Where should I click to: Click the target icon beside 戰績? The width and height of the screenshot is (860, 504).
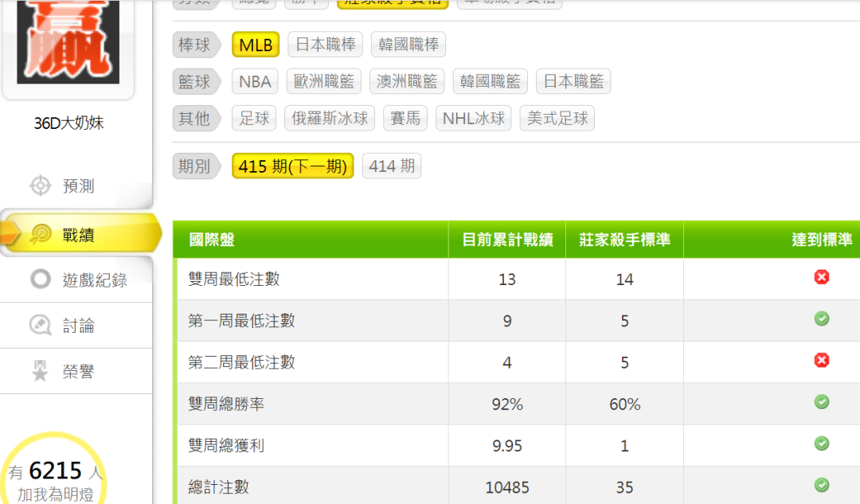click(40, 234)
